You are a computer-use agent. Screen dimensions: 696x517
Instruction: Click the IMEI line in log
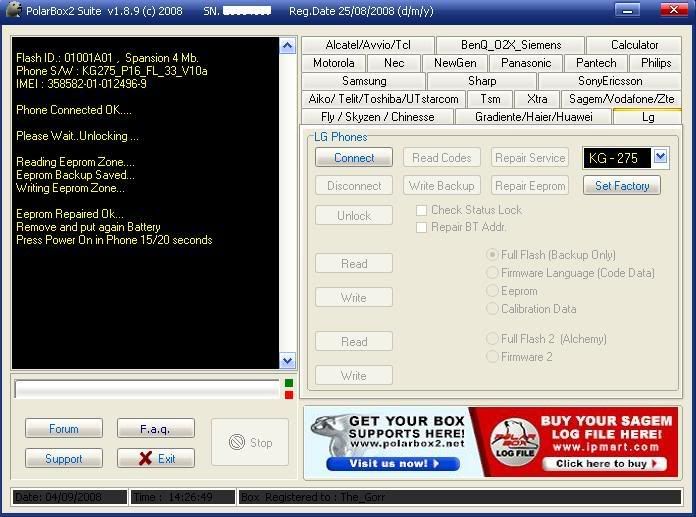pos(81,83)
